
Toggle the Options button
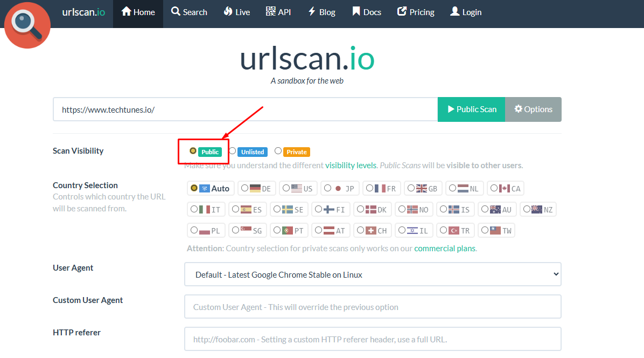click(x=533, y=109)
